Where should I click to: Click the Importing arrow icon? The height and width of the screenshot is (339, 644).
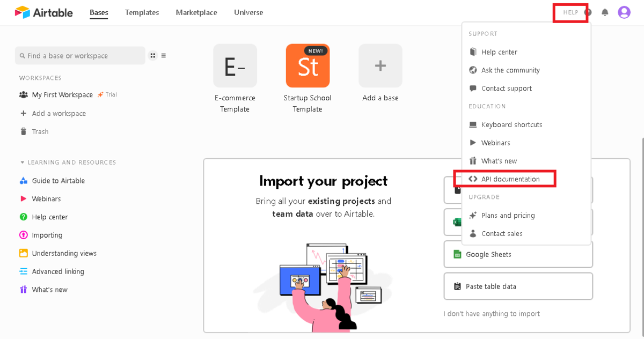pos(23,235)
